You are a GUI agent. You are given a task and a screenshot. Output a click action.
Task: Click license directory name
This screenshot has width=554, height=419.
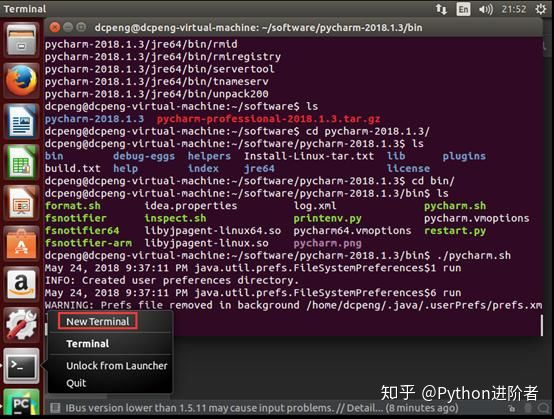(408, 169)
